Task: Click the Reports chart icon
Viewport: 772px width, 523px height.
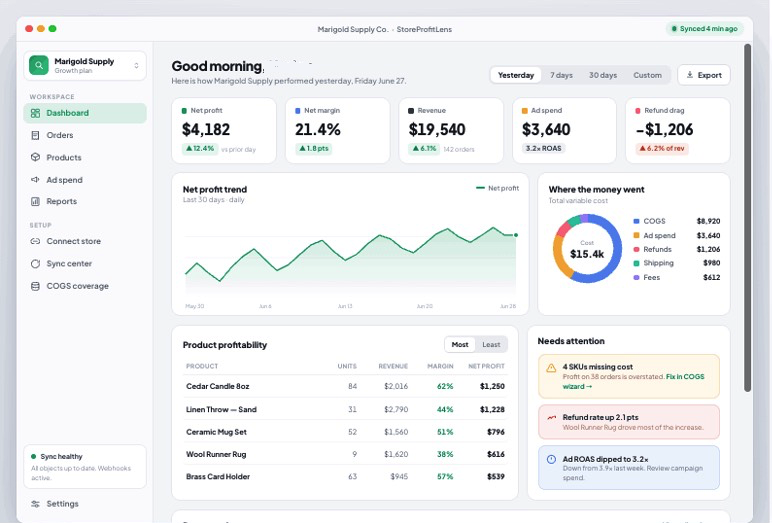Action: pyautogui.click(x=35, y=201)
